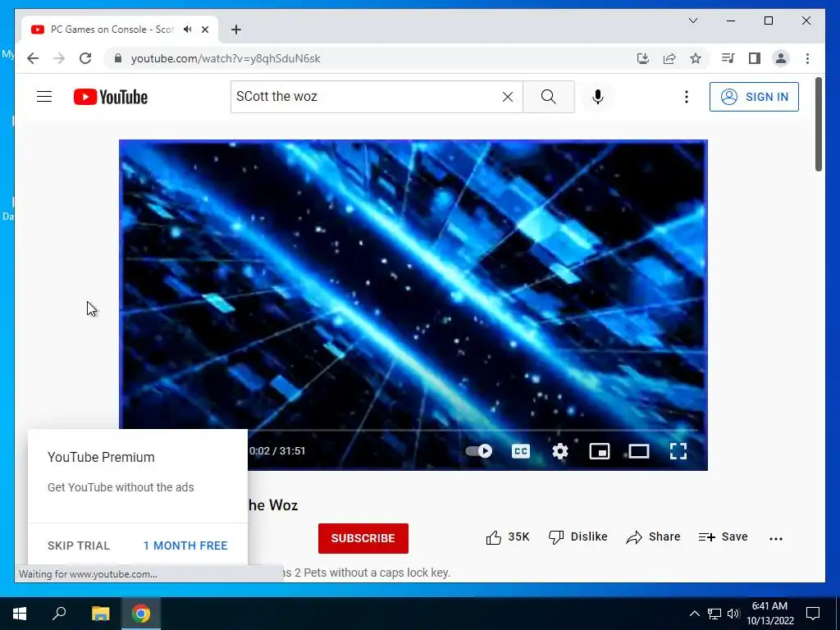840x630 pixels.
Task: Click the address bar URL
Action: (225, 58)
